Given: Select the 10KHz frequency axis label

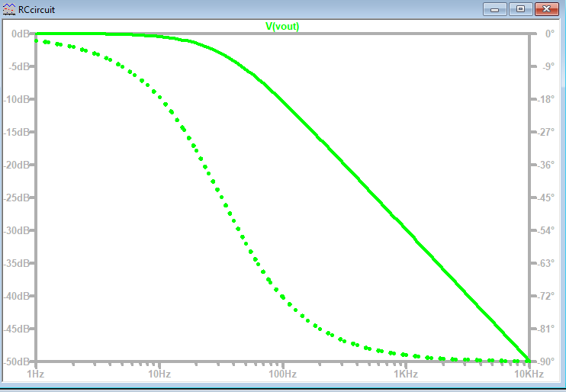Looking at the screenshot, I should click(528, 374).
